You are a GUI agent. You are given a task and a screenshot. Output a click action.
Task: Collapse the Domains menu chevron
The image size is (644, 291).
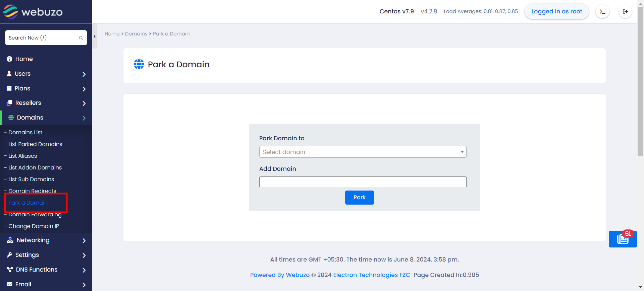(x=84, y=118)
